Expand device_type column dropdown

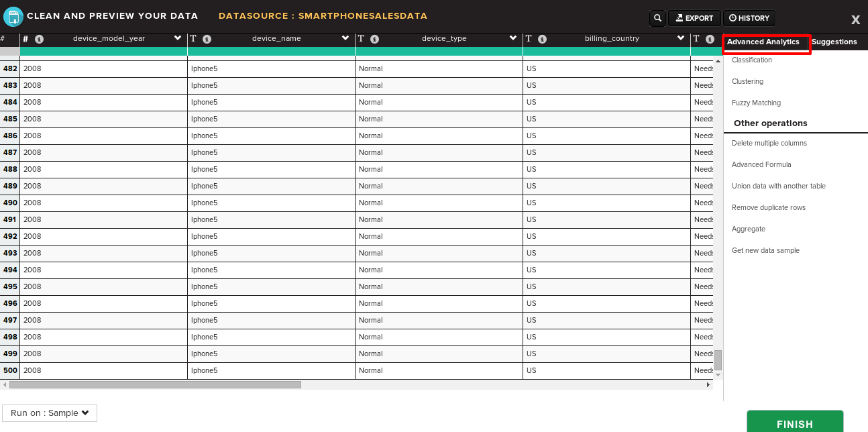point(513,38)
